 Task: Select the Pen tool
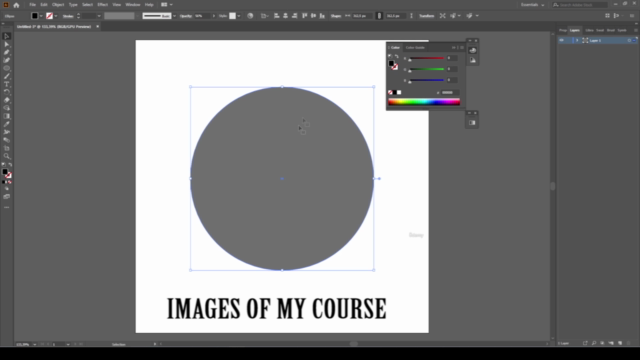coord(7,52)
